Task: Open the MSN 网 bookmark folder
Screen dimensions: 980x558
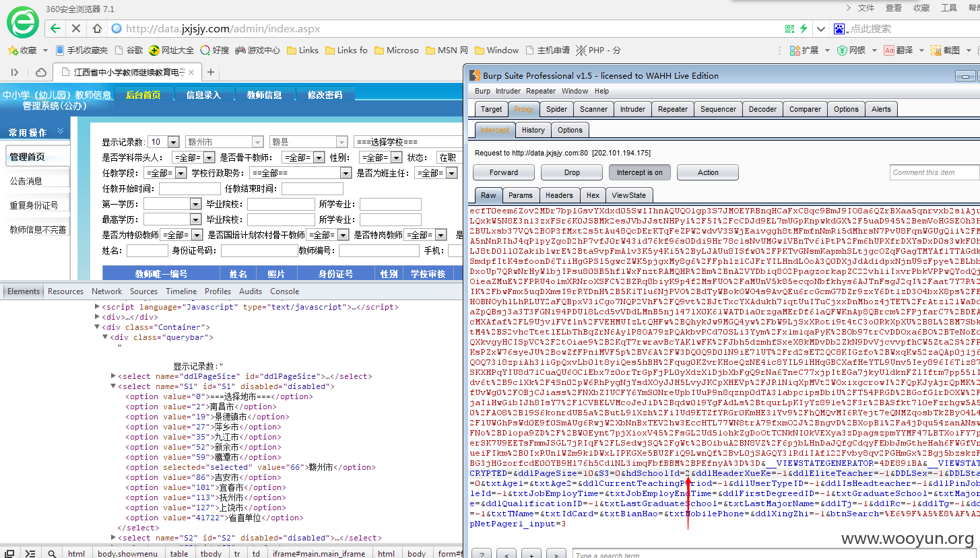Action: tap(446, 50)
